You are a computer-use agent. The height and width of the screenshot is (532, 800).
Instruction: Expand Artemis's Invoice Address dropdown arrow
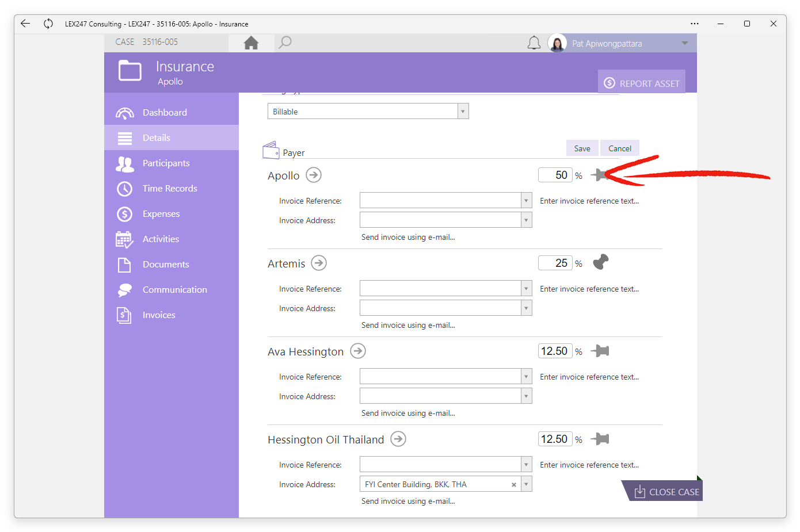[x=526, y=308]
